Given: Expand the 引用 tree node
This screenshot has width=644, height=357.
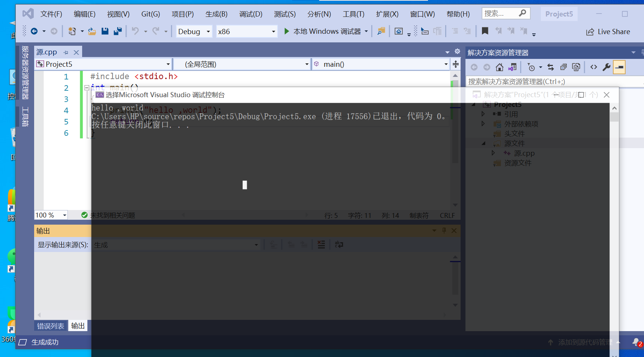Looking at the screenshot, I should [483, 114].
